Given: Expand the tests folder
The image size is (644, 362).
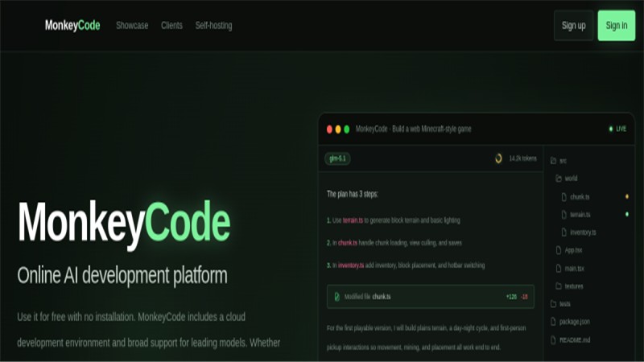Looking at the screenshot, I should point(560,304).
